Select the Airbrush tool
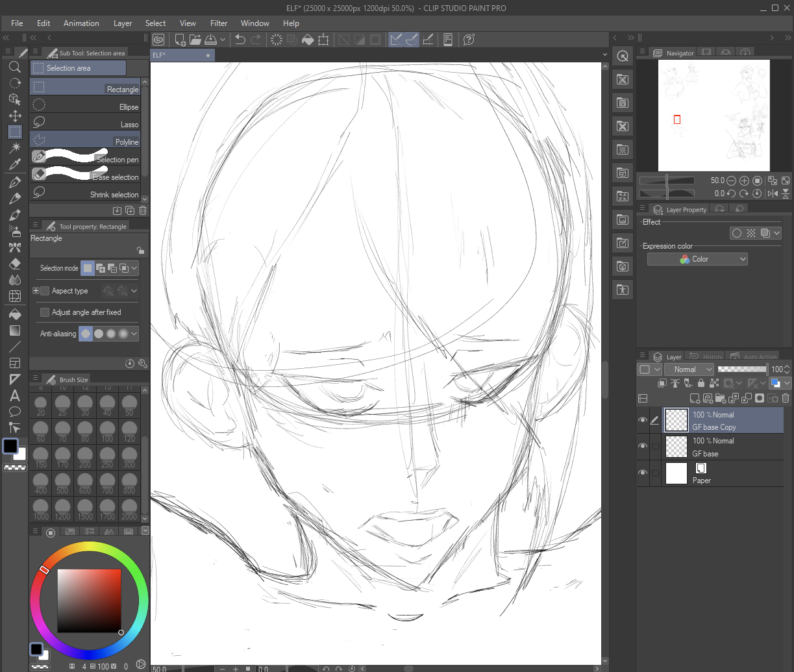 pos(15,231)
